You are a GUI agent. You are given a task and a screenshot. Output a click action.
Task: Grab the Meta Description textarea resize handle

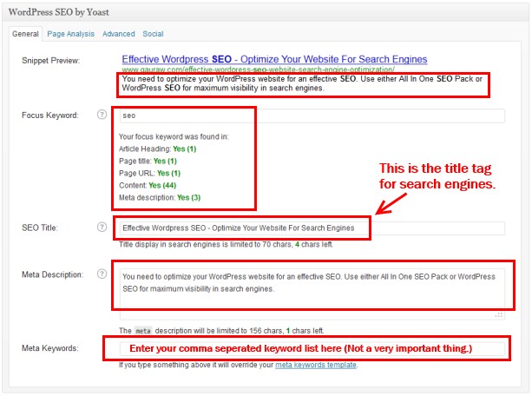click(x=499, y=315)
